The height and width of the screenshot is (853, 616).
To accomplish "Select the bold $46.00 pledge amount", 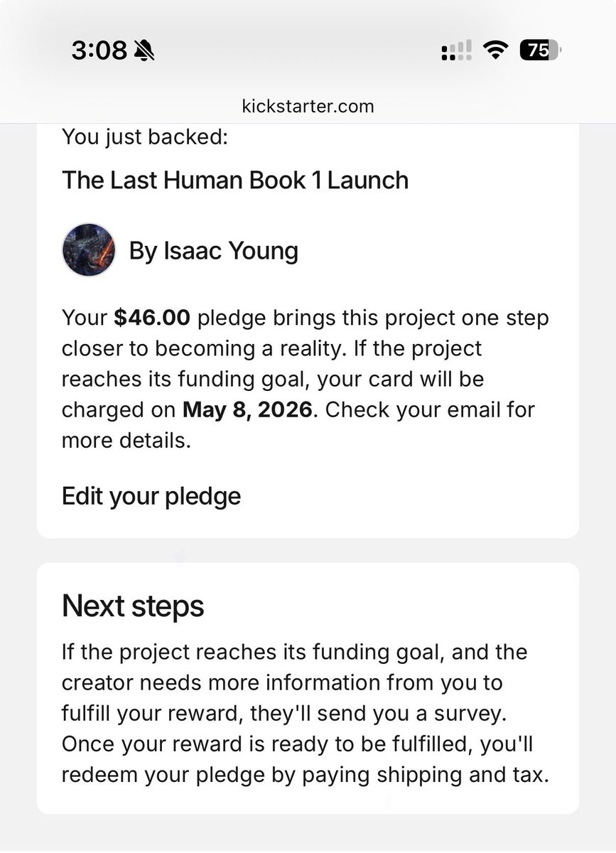I will [151, 318].
